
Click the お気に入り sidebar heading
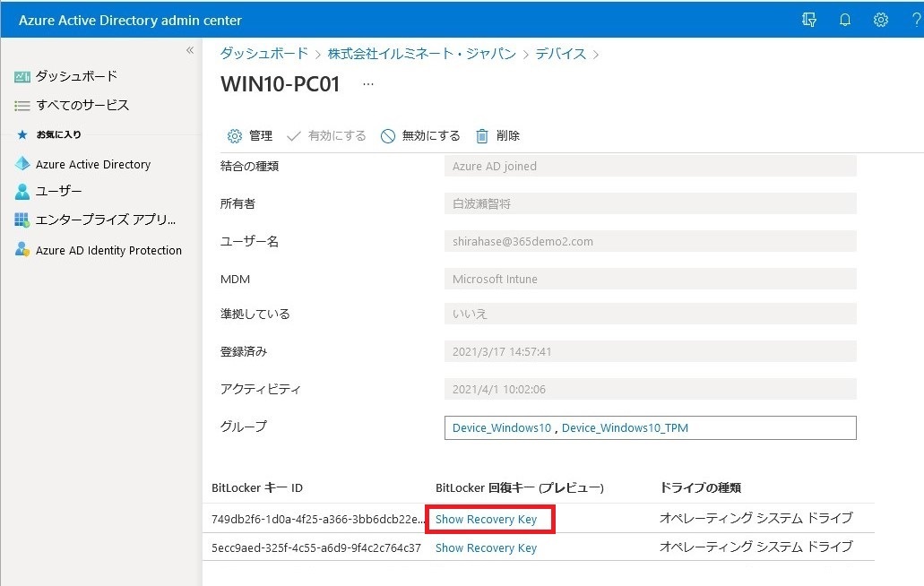click(59, 135)
